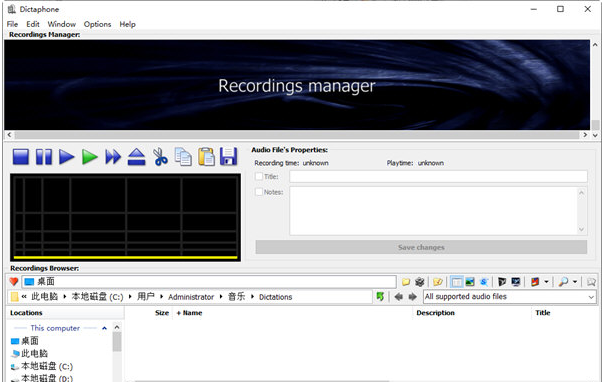This screenshot has width=607, height=382.
Task: Open the Options menu
Action: [97, 24]
